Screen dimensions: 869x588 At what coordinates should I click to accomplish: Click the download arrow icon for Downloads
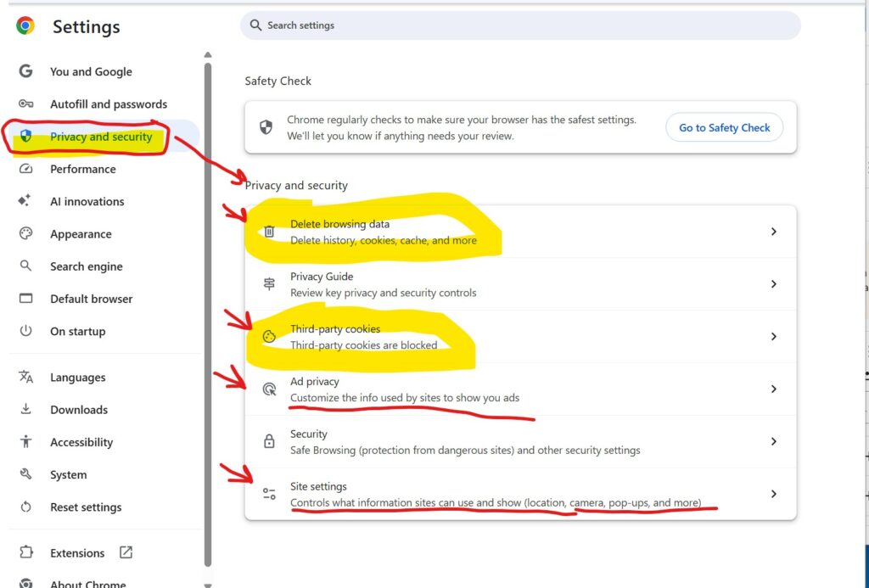coord(25,409)
